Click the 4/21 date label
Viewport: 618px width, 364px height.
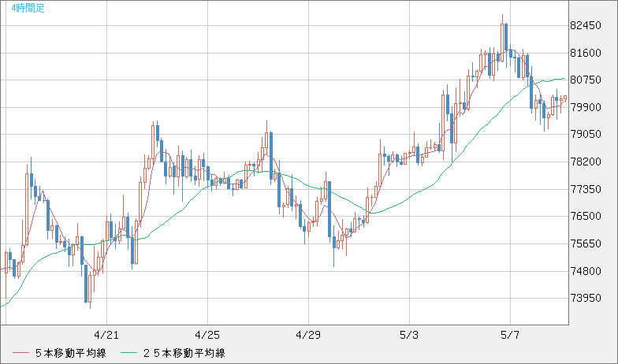click(106, 336)
